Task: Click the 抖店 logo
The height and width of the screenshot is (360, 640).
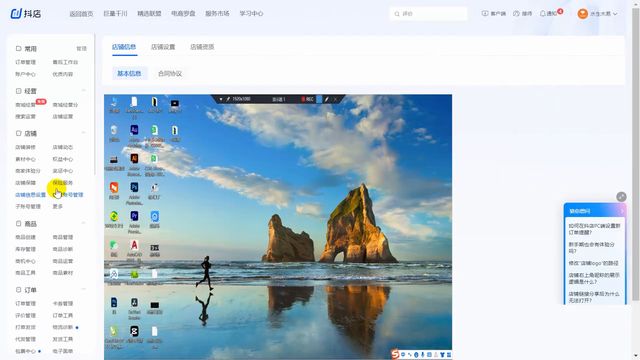Action: click(26, 13)
